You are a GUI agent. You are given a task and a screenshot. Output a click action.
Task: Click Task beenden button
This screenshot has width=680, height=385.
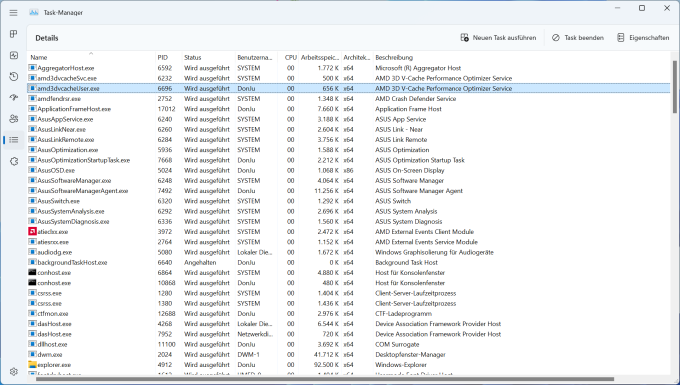point(578,38)
